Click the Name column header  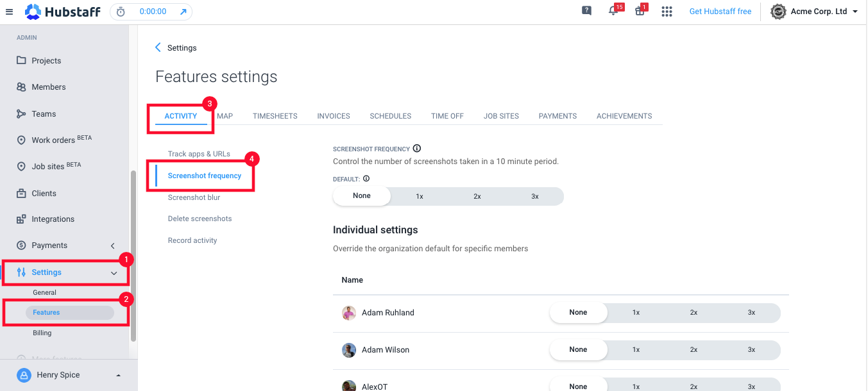(x=352, y=280)
